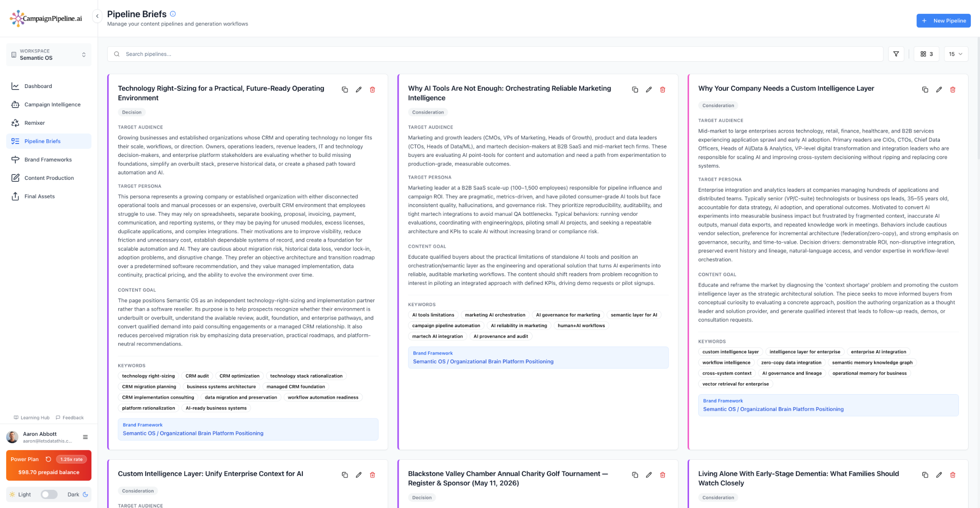Delete the Why AI Tools Are Not Enough pipeline

(663, 89)
